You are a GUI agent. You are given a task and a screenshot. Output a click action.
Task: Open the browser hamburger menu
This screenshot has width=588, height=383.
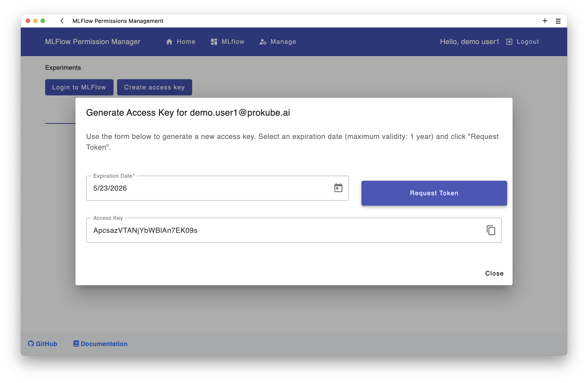[558, 21]
